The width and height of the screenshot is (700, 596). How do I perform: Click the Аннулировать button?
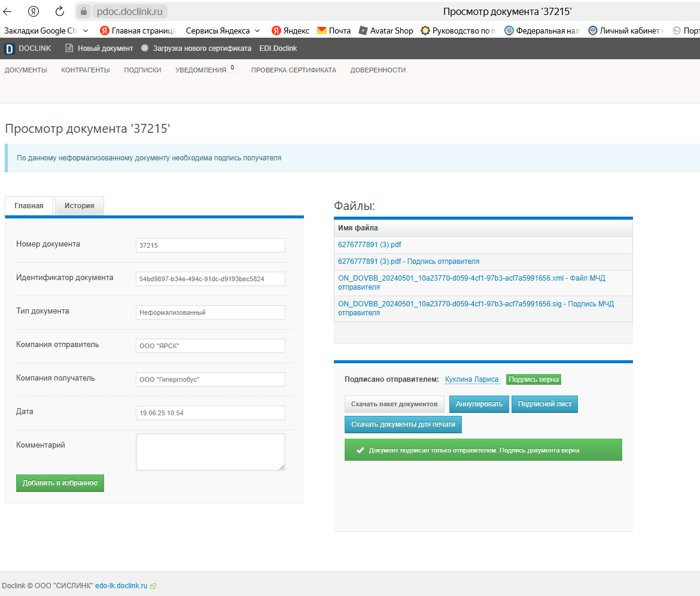tap(479, 404)
